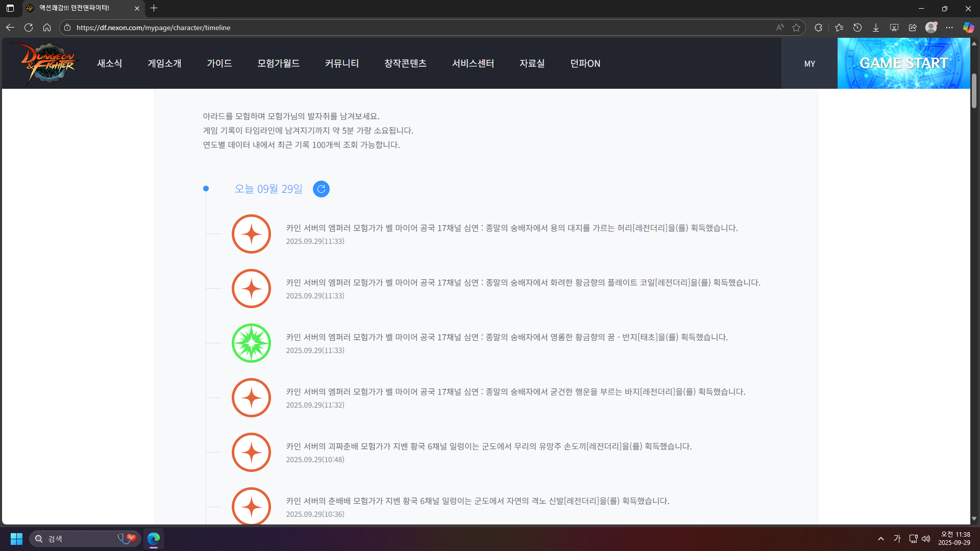
Task: Click the browser home icon
Action: (47, 28)
